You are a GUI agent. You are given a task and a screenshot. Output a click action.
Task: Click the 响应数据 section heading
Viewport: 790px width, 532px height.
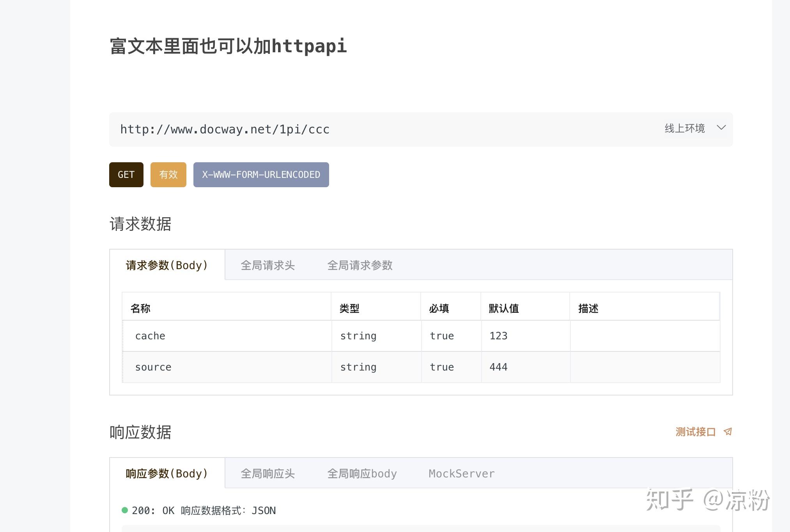coord(140,432)
